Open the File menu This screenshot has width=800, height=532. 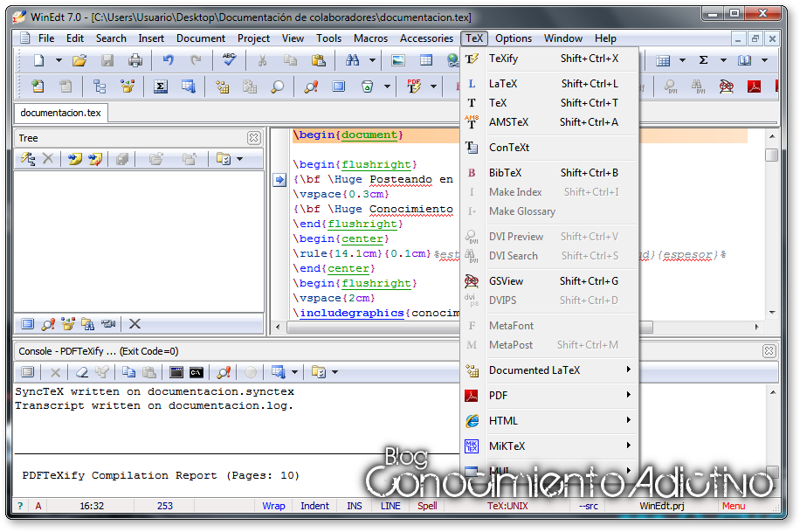pyautogui.click(x=46, y=38)
